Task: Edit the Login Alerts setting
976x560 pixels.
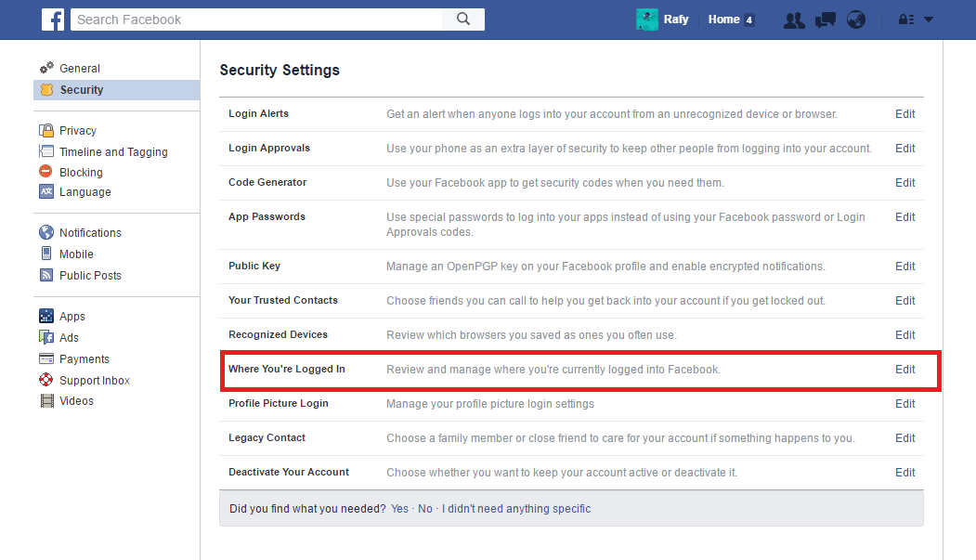Action: tap(904, 113)
